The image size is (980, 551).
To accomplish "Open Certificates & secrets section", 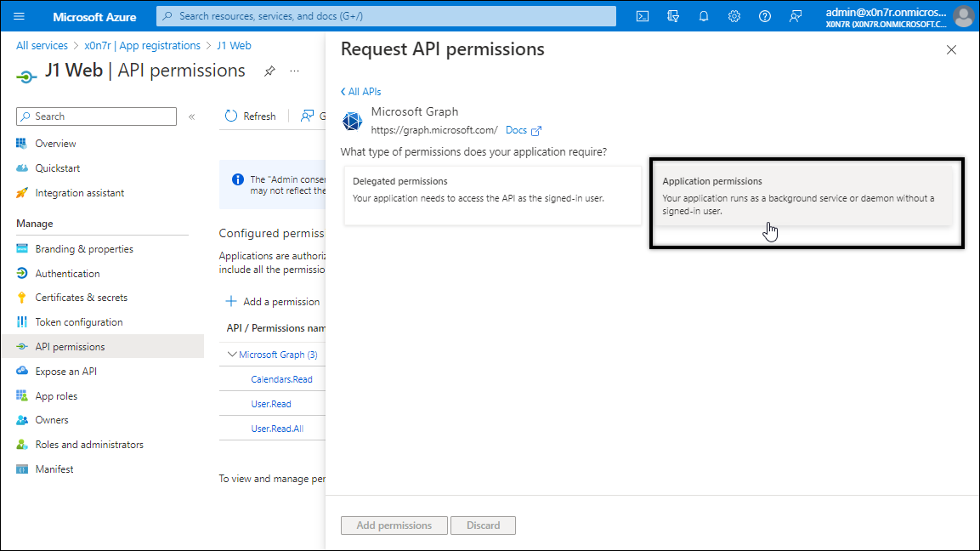I will pos(81,298).
